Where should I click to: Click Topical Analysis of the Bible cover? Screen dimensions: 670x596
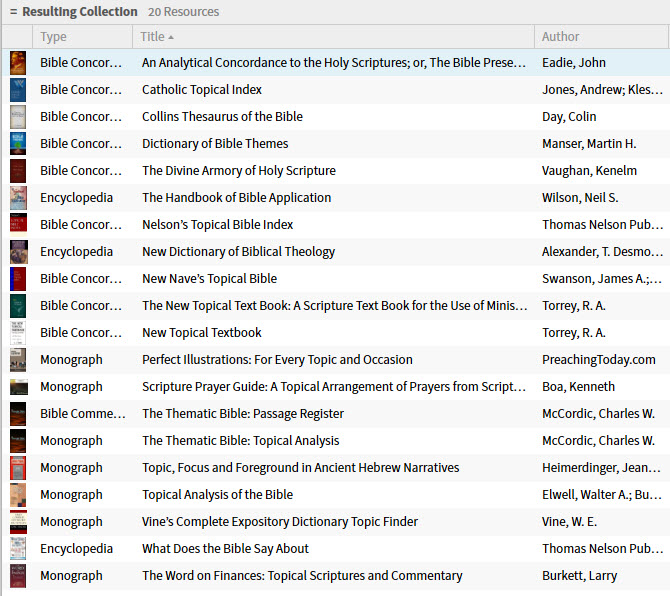18,494
